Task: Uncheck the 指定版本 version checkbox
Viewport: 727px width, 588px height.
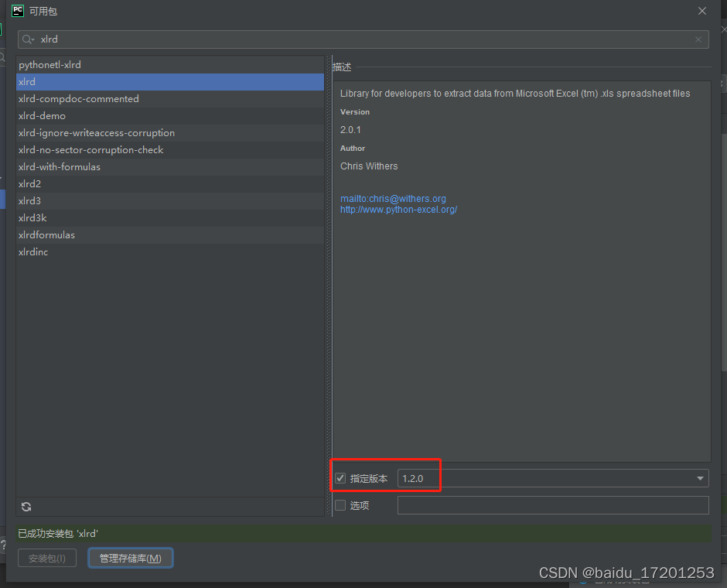Action: 340,477
